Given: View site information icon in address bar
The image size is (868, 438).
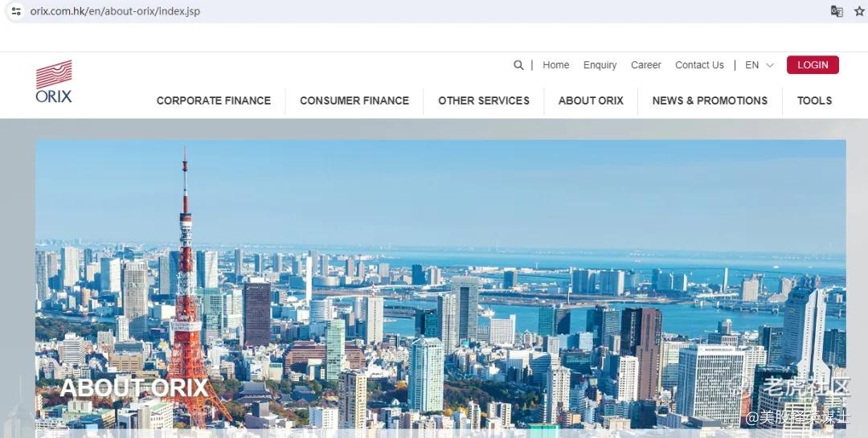Looking at the screenshot, I should (16, 11).
